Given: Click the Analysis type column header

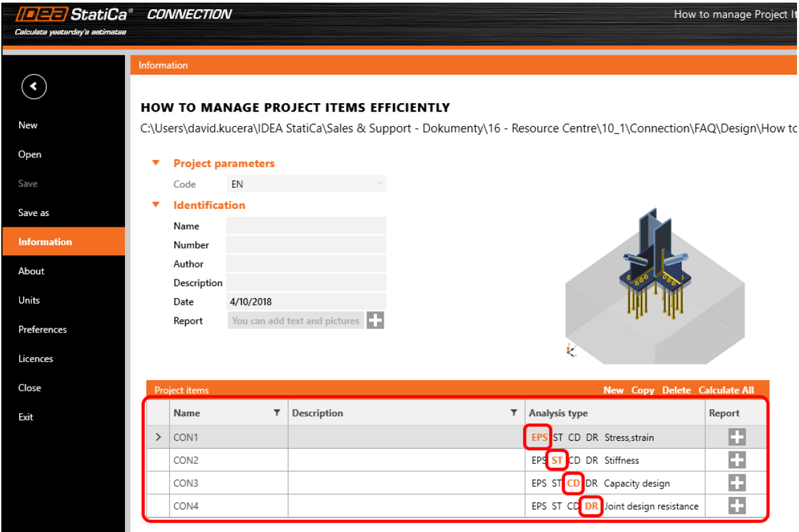Looking at the screenshot, I should pos(616,413).
